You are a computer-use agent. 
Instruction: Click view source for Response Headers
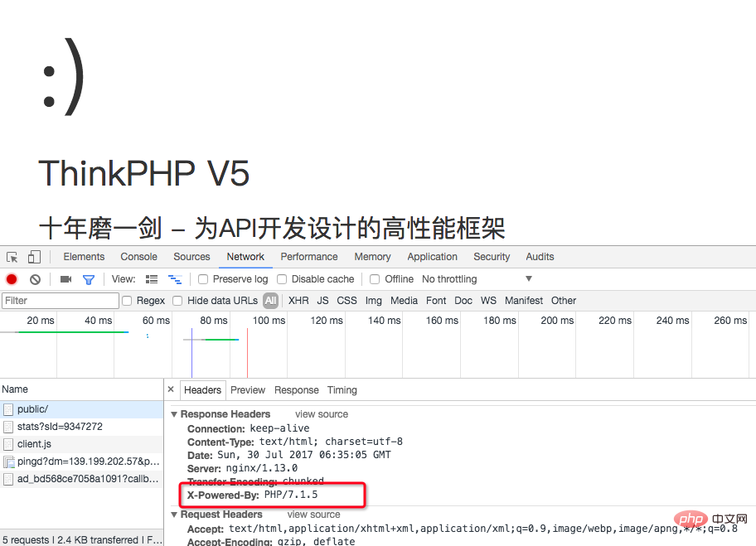pos(322,414)
